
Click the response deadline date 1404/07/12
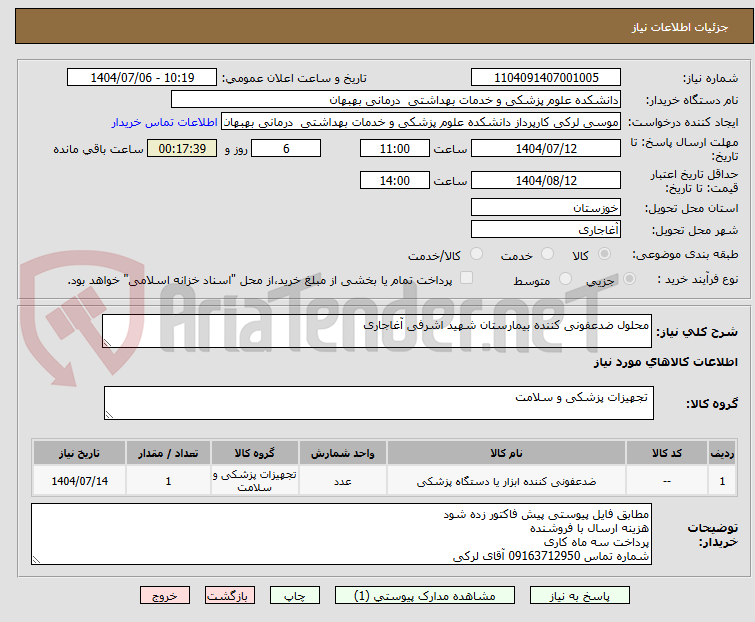[546, 148]
